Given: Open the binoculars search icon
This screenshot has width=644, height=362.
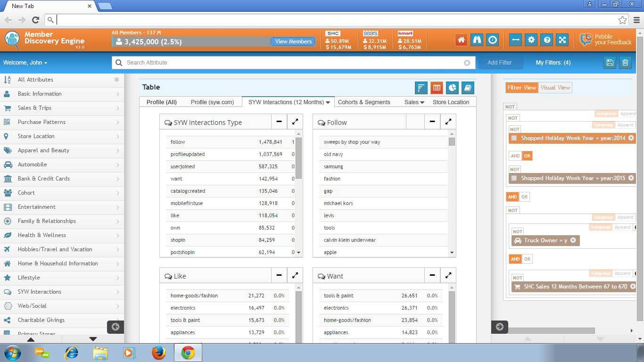Looking at the screenshot, I should click(477, 40).
